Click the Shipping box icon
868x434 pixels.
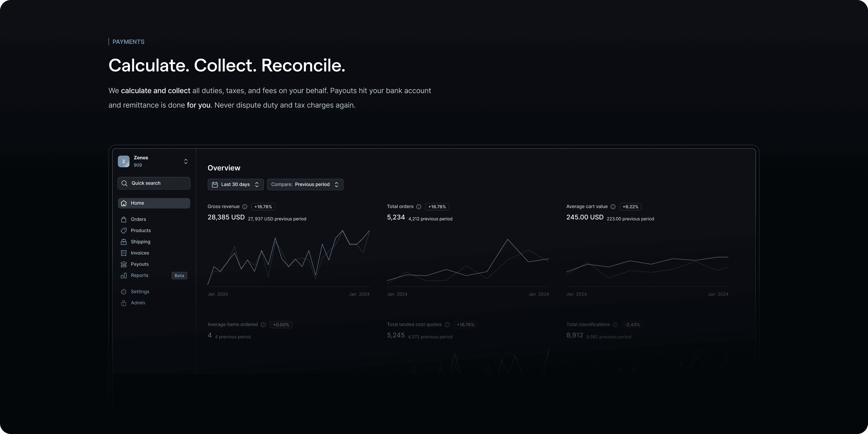coord(124,242)
